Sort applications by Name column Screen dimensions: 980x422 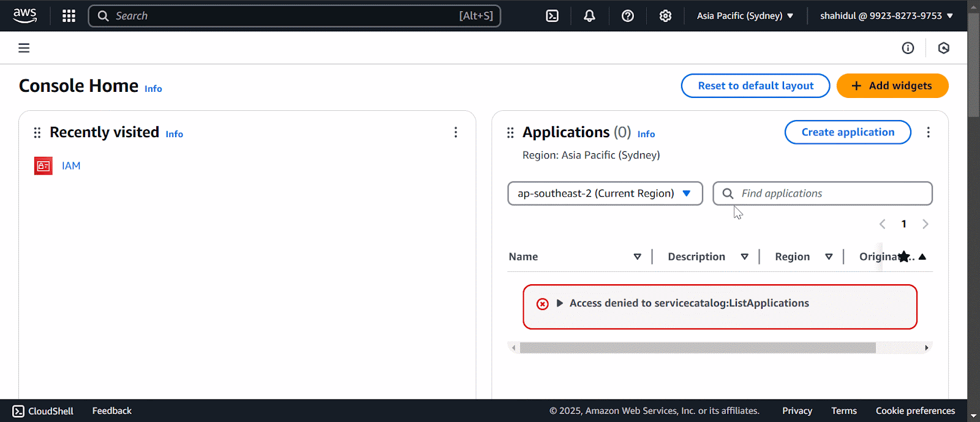click(638, 257)
